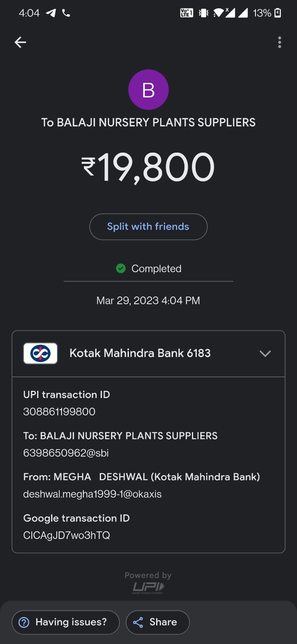Tap the purple B recipient avatar

148,90
